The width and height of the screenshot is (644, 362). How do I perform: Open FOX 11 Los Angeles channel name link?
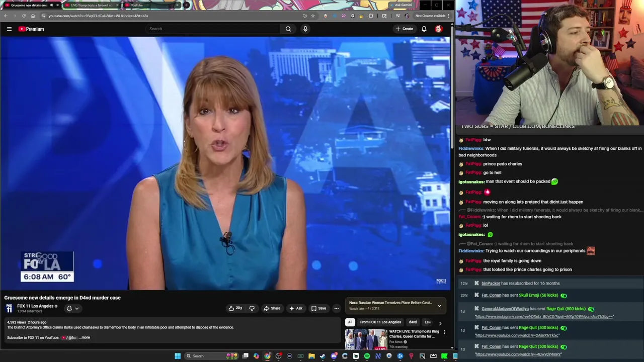(35, 306)
